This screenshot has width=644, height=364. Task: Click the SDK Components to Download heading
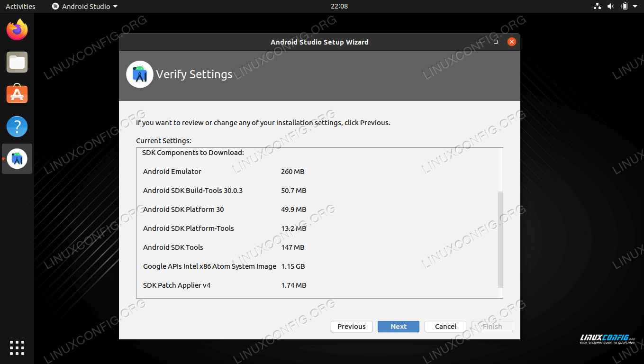click(x=193, y=153)
